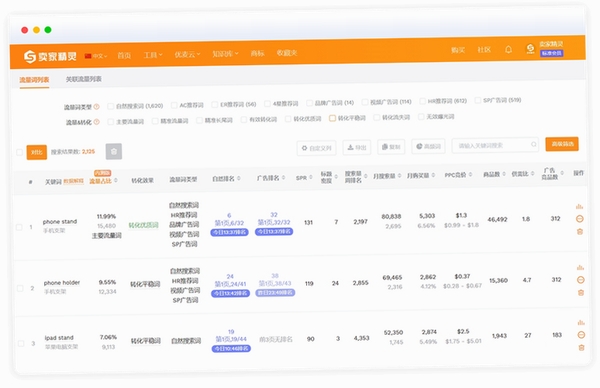Viewport: 600px width, 388px height.
Task: Check the 品牌广告词 (14) filter
Action: [309, 103]
